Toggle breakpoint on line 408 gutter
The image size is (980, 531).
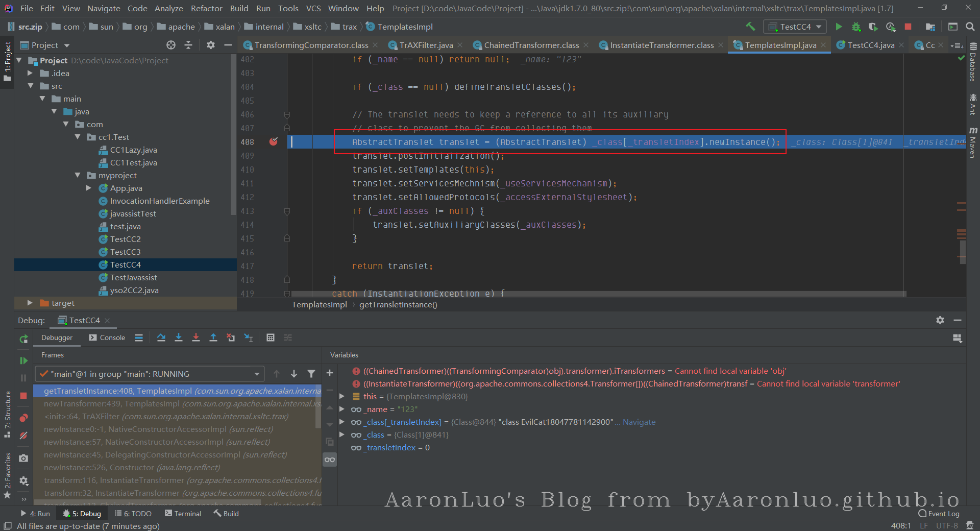pos(274,142)
